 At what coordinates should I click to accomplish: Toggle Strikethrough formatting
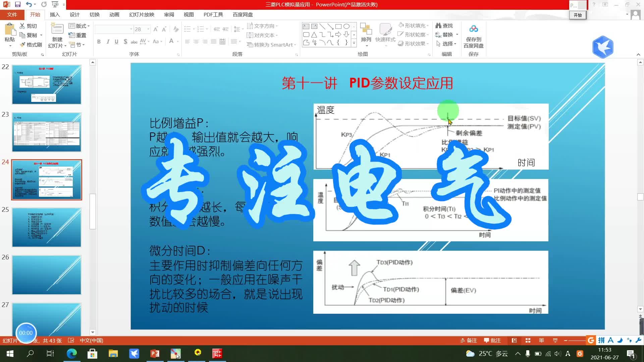[x=134, y=42]
